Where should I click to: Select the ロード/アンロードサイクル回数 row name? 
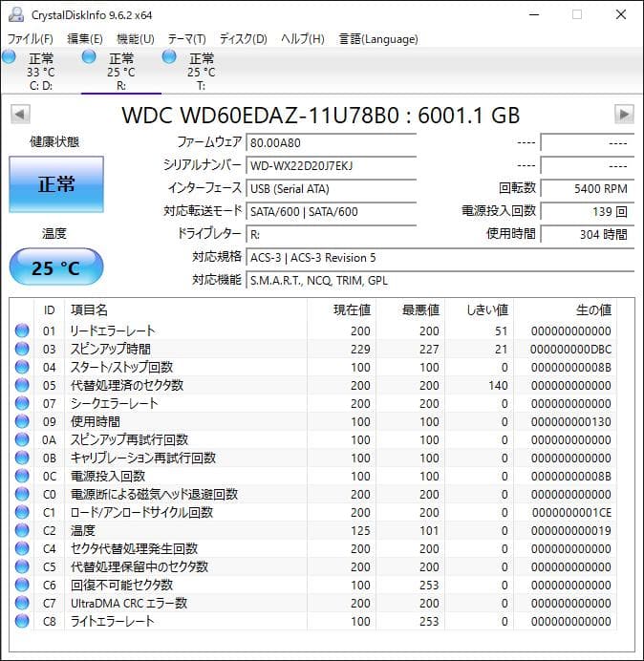(141, 512)
